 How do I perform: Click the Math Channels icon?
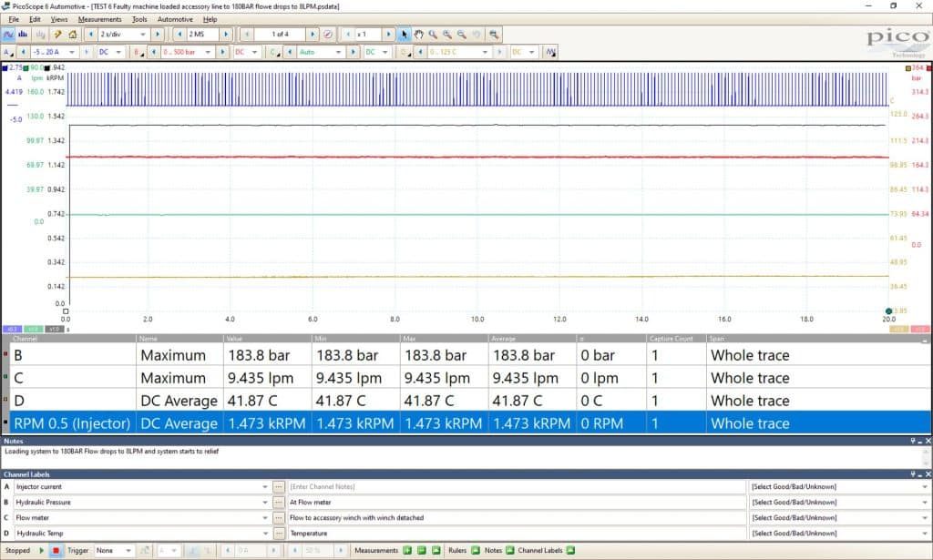coord(551,52)
